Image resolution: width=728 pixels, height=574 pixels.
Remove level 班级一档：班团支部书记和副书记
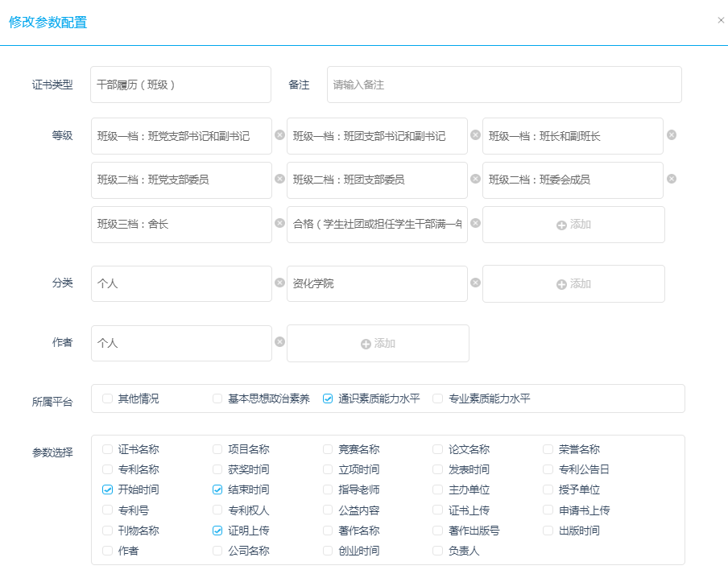pos(475,135)
